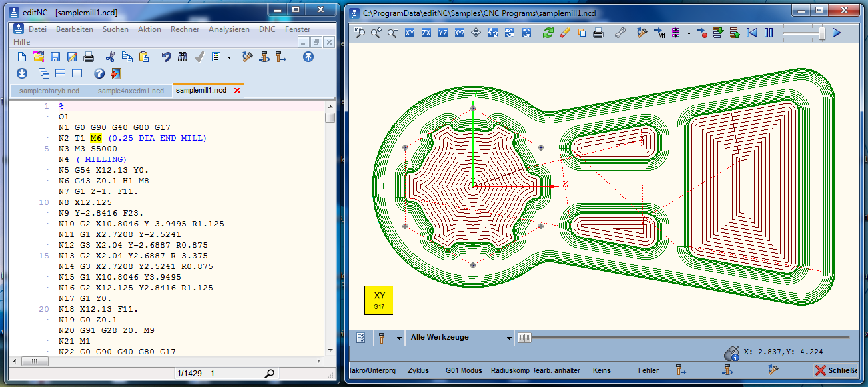The width and height of the screenshot is (868, 387).
Task: Click the green refresh backplot icon
Action: click(548, 33)
